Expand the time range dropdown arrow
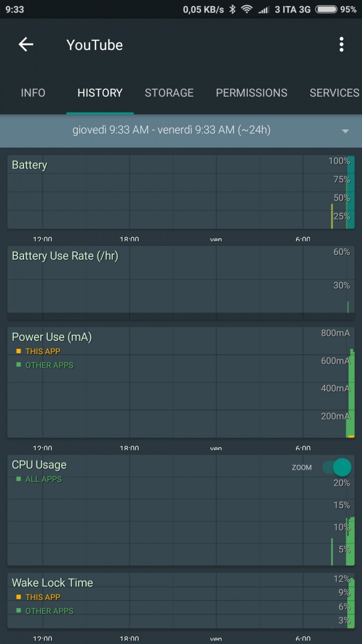Image resolution: width=362 pixels, height=644 pixels. [345, 131]
